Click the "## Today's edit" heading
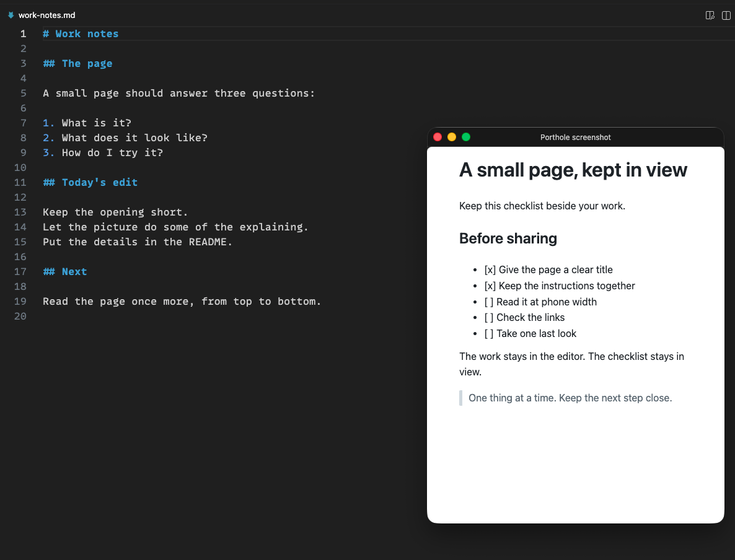 pos(90,182)
